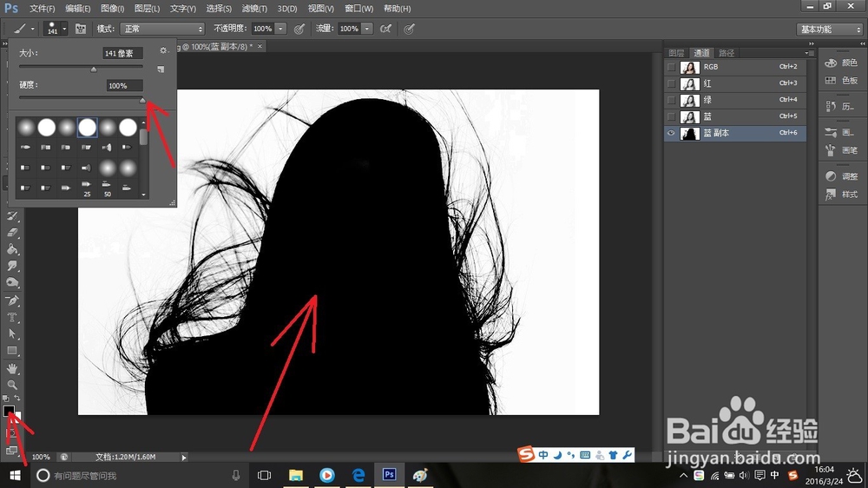The height and width of the screenshot is (488, 868).
Task: Open the 调整 adjustments panel
Action: click(x=841, y=176)
